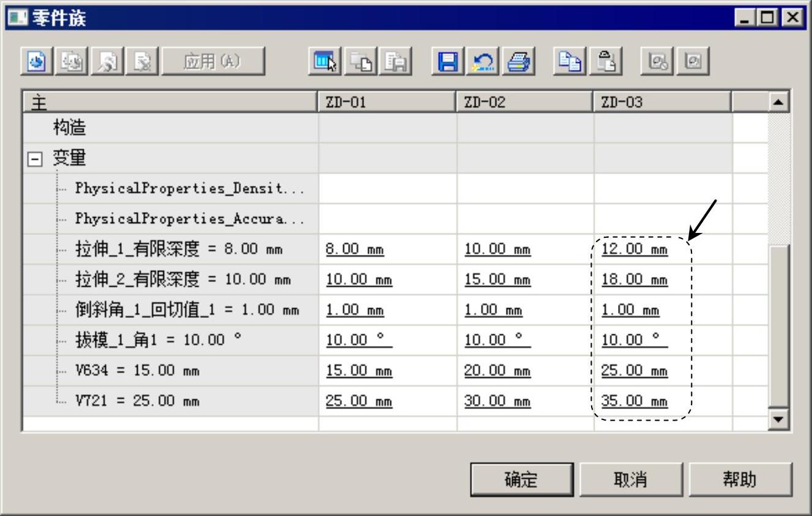The width and height of the screenshot is (812, 516).
Task: Click ZD-02 value 10.00 mm for 拉伸_1
Action: pyautogui.click(x=497, y=249)
